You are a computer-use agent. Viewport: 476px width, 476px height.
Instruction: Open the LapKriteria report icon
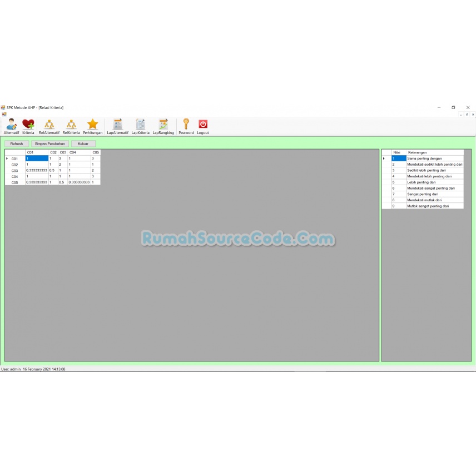pos(140,126)
